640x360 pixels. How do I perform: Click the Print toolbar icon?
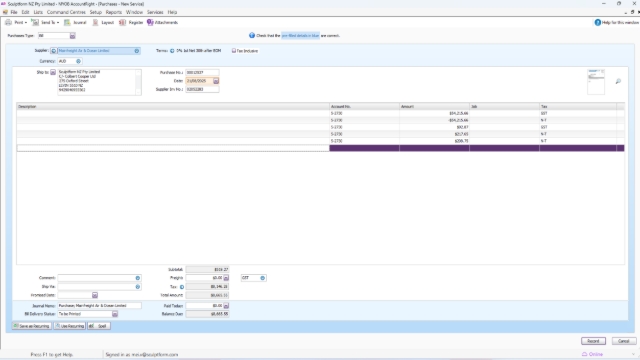pos(9,22)
